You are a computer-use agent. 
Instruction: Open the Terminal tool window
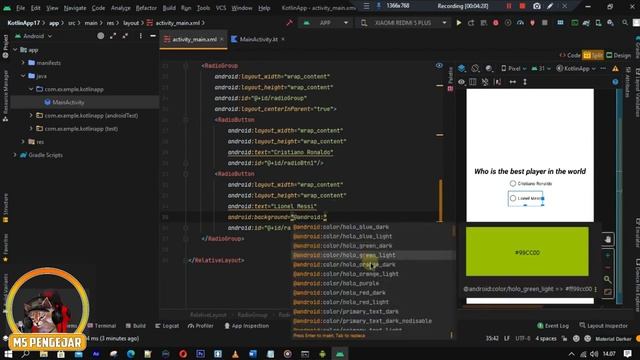coord(102,326)
